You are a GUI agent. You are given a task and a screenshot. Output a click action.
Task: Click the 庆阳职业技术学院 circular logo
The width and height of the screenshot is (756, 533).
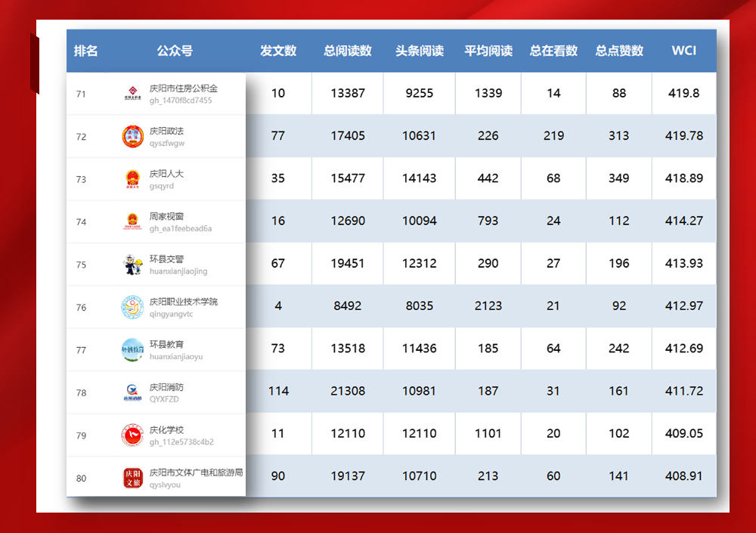(132, 307)
